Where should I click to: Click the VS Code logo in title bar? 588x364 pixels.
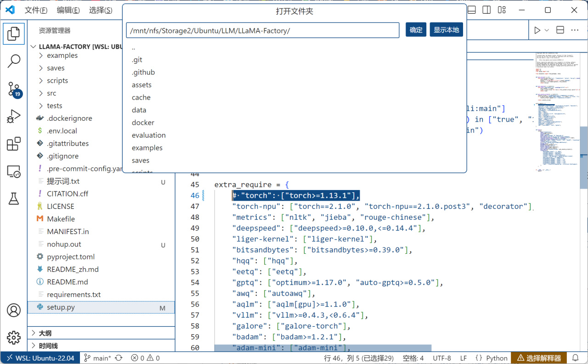(x=10, y=10)
